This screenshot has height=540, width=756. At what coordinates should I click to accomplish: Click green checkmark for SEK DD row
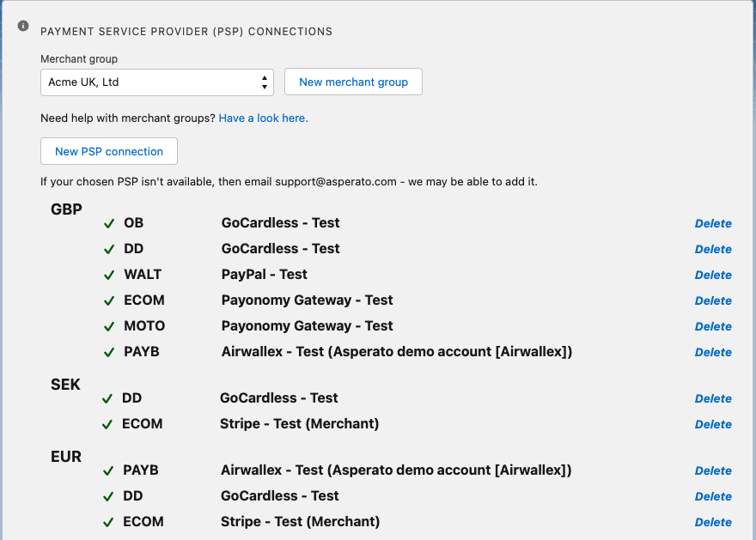[x=107, y=398]
